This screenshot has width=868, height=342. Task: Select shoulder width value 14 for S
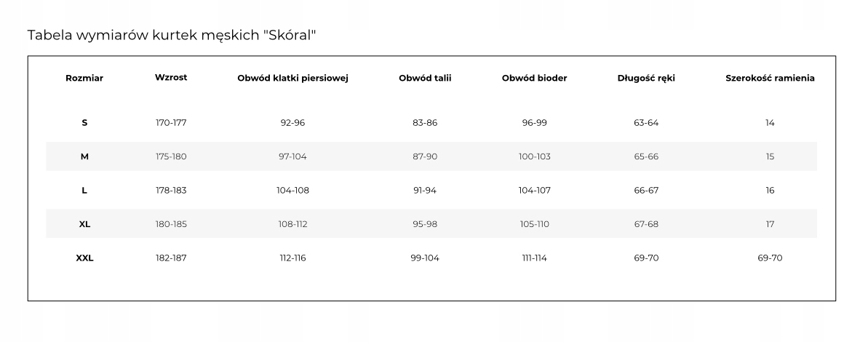coord(770,123)
